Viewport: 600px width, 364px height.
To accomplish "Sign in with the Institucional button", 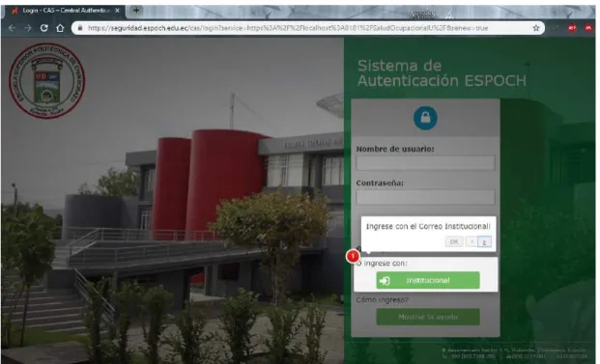I will coord(428,280).
